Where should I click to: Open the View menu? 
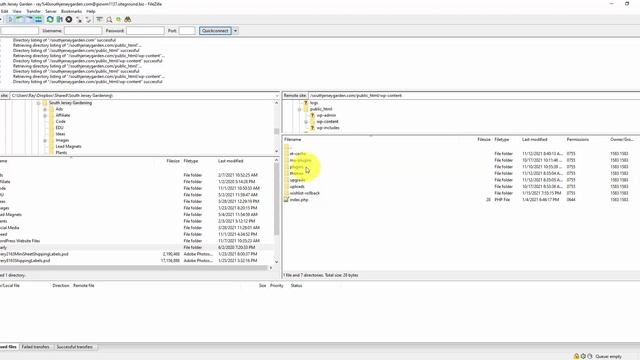click(17, 11)
